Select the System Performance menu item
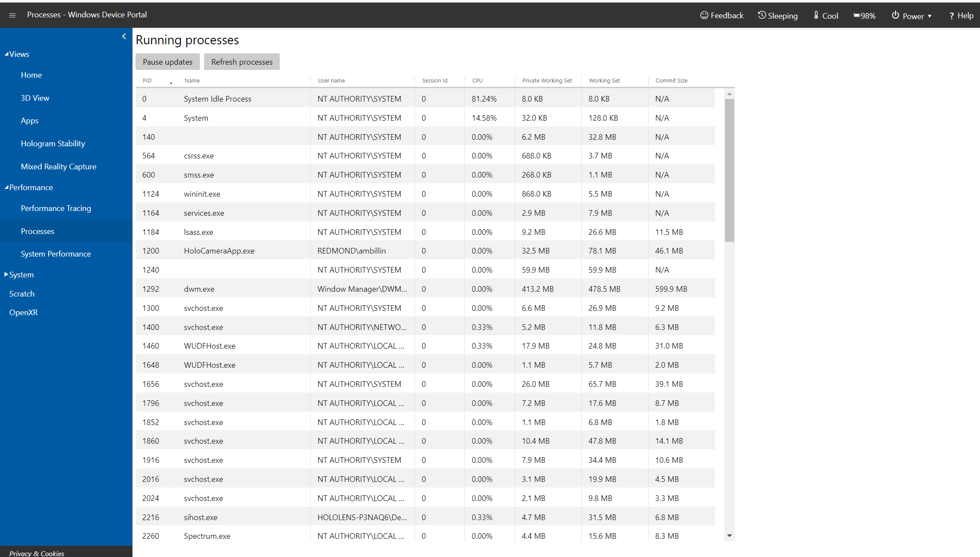Screen dimensions: 980x557 pyautogui.click(x=55, y=254)
